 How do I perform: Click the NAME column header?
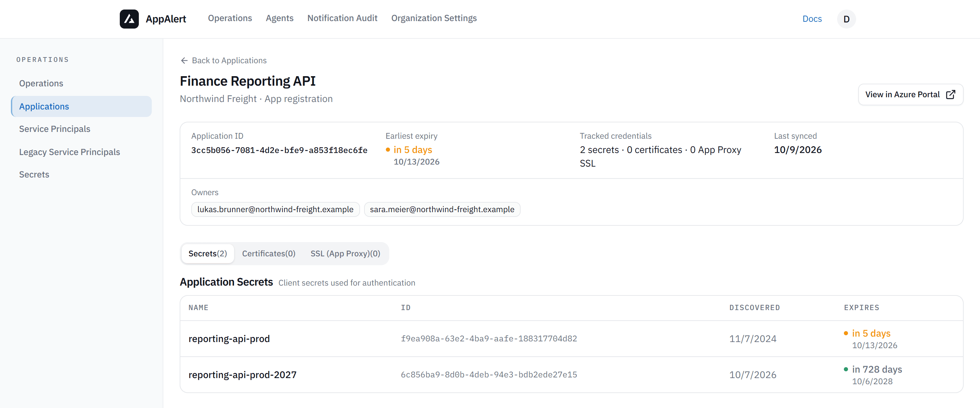pos(198,307)
